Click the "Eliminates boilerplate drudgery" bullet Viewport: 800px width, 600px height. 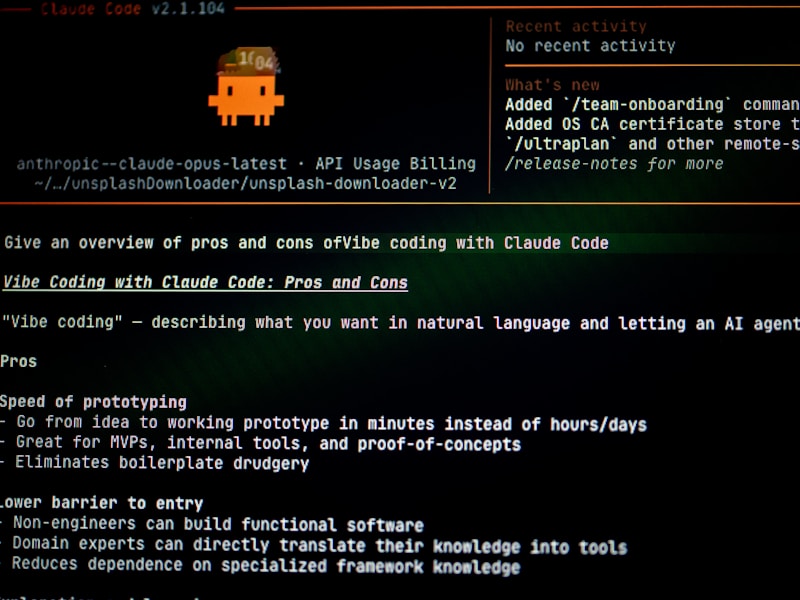(x=155, y=463)
